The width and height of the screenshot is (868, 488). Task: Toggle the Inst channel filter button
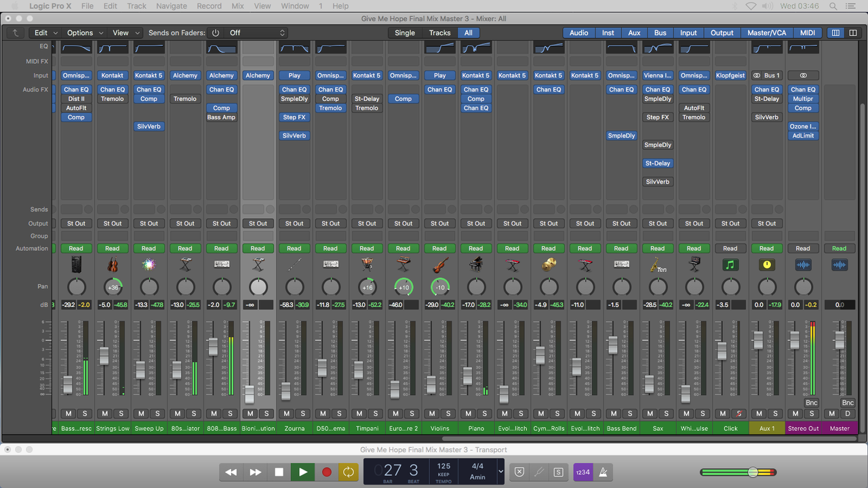click(x=608, y=33)
